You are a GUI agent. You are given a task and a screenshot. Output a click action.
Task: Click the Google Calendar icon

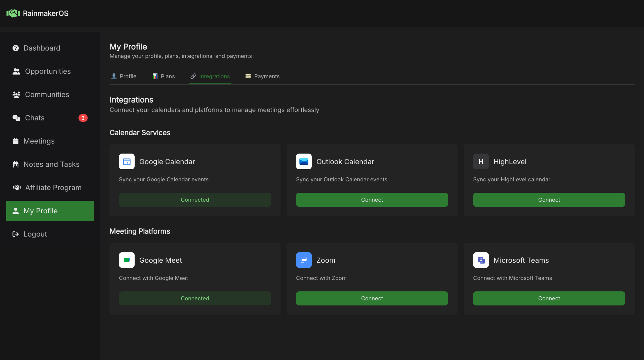(127, 162)
